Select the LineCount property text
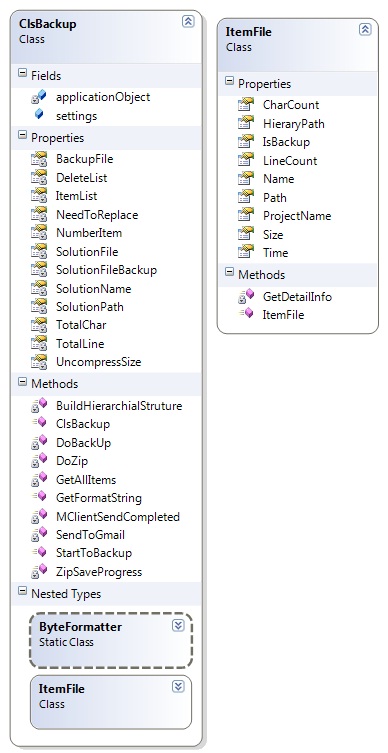 tap(290, 161)
